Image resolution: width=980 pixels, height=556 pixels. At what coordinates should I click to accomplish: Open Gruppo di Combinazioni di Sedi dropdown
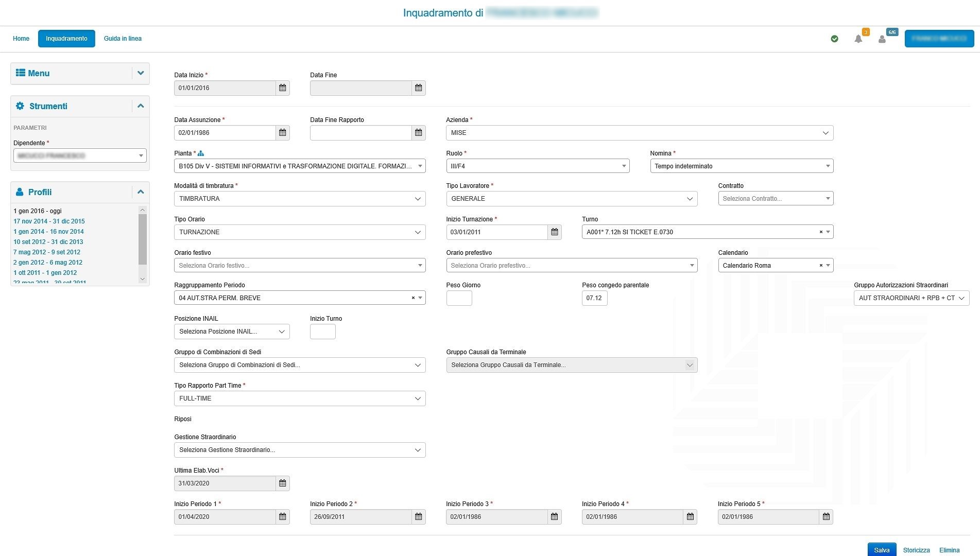tap(300, 365)
